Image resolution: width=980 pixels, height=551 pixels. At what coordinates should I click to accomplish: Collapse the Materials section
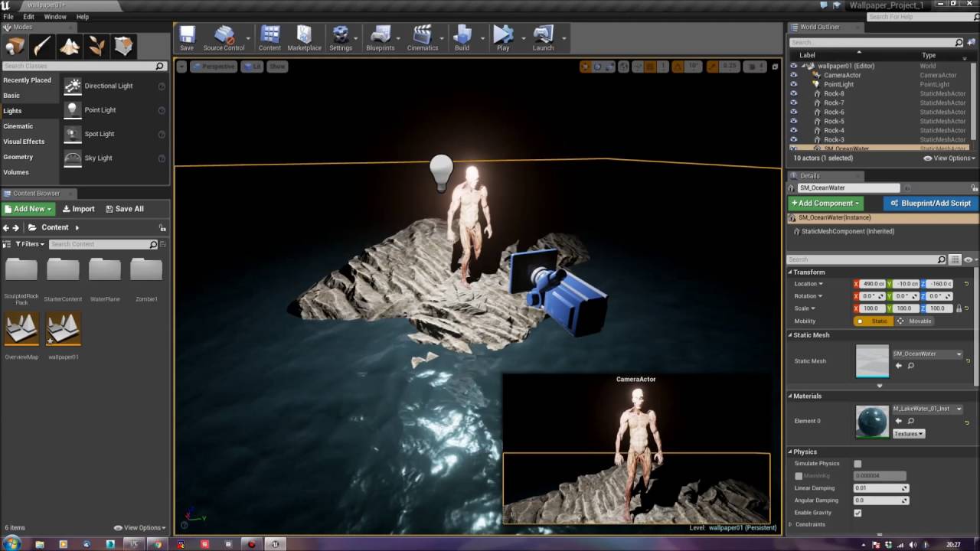point(790,396)
